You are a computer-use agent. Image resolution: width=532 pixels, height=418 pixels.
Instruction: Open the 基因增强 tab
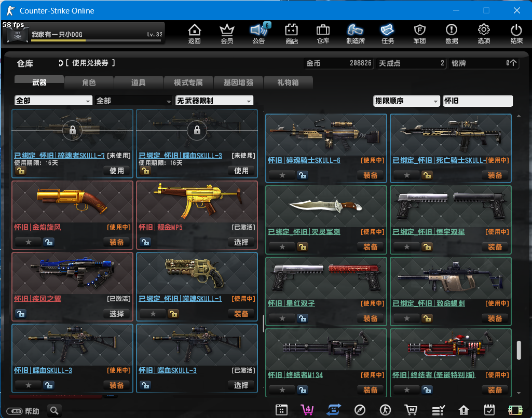(x=238, y=82)
